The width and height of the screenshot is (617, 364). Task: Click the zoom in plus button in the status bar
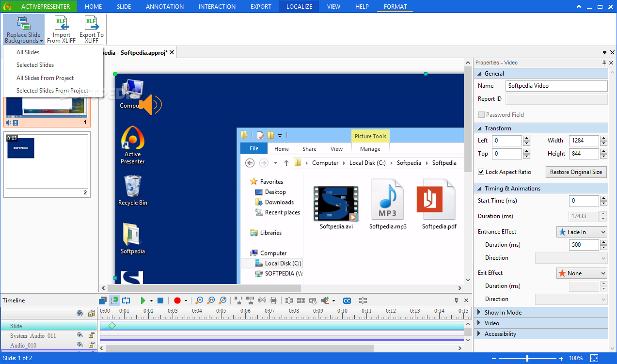tap(561, 358)
